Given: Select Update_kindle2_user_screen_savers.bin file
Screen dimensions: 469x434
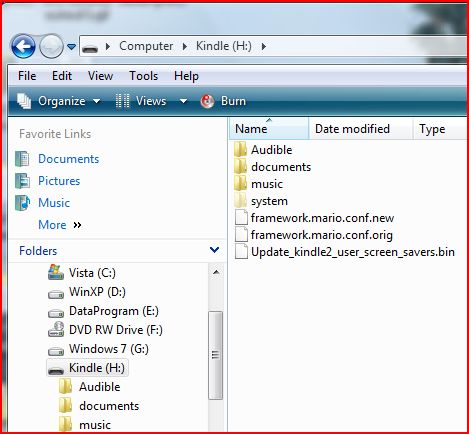Looking at the screenshot, I should tap(353, 252).
